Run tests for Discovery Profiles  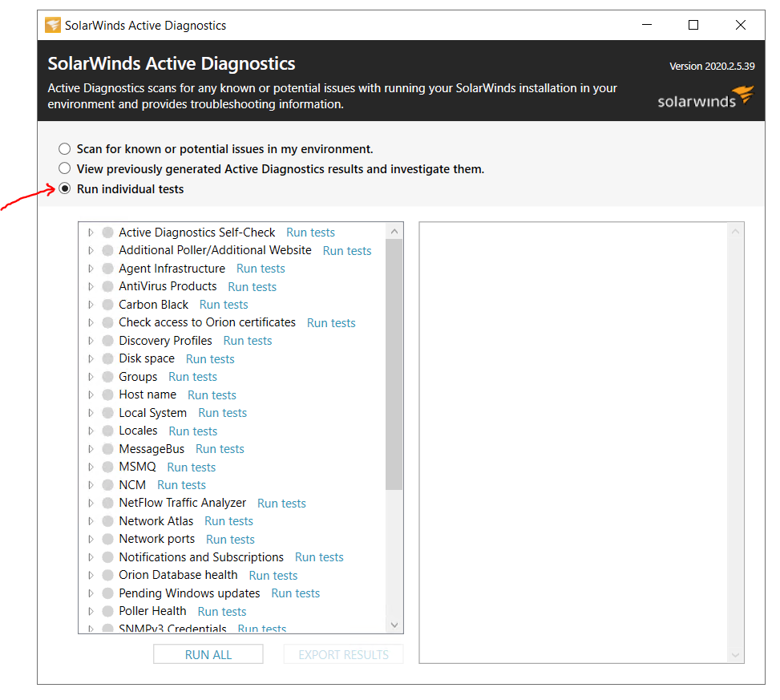pyautogui.click(x=247, y=341)
